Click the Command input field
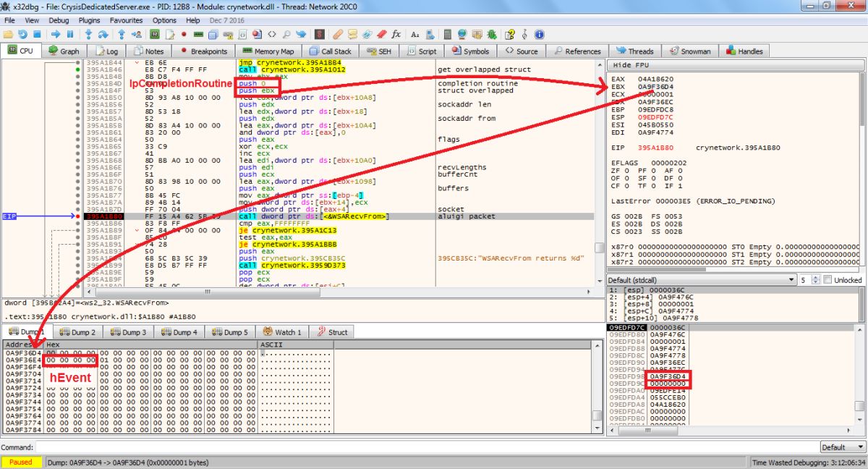The height and width of the screenshot is (469, 868). [427, 447]
